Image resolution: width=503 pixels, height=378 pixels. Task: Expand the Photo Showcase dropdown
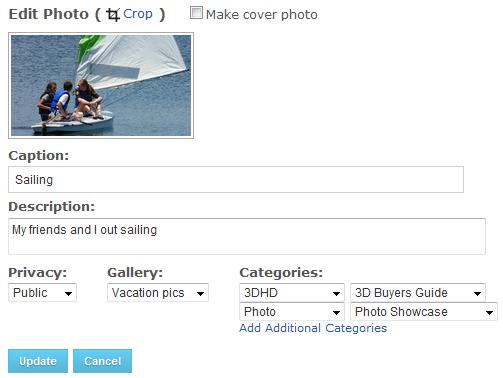coord(424,312)
